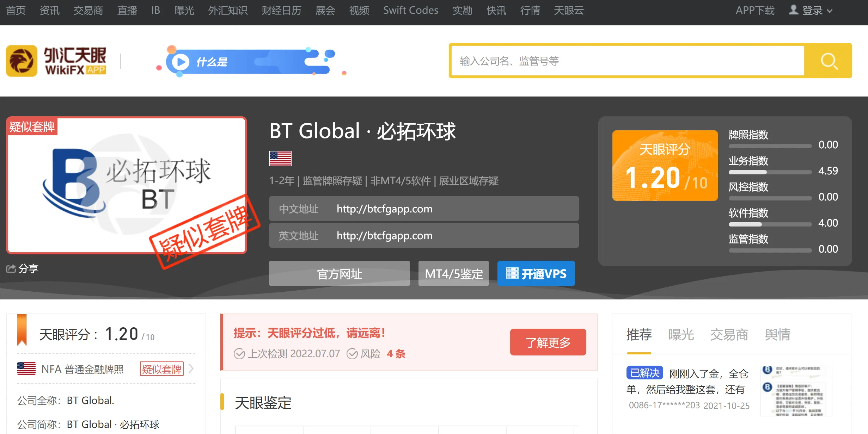
Task: Open 财经日历 in top navigation
Action: 281,10
